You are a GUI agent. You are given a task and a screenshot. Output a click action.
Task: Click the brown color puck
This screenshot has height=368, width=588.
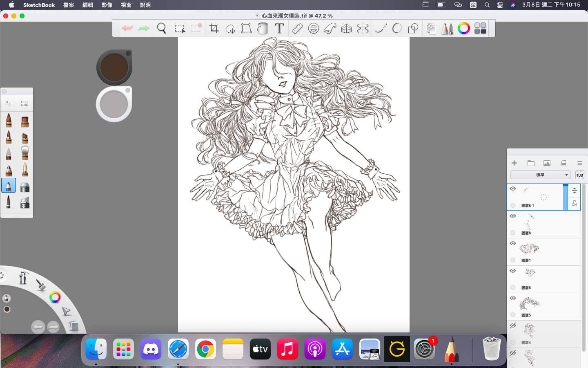click(x=114, y=67)
